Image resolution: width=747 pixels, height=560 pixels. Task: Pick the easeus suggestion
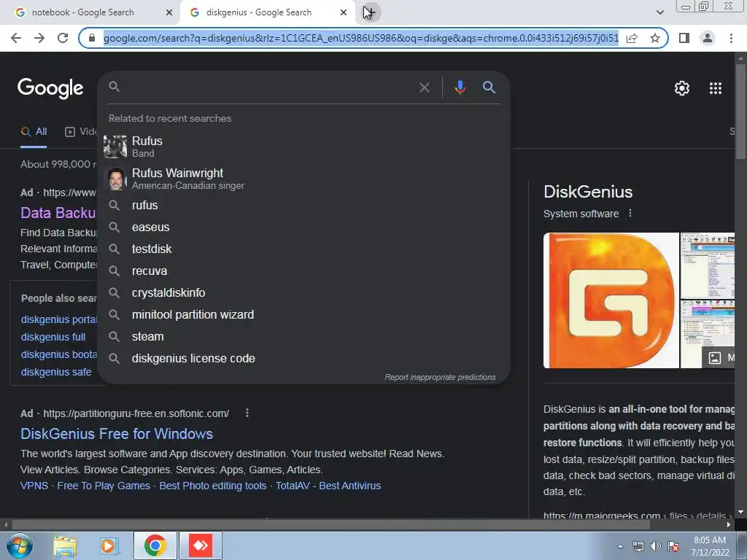(x=303, y=227)
